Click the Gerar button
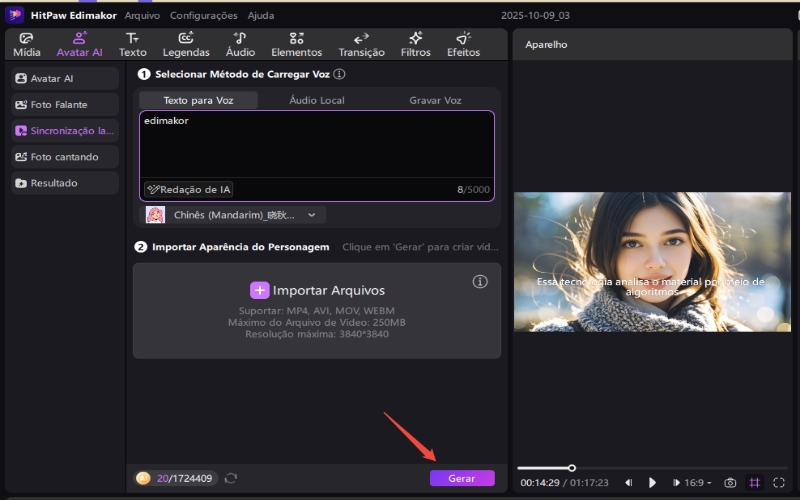Image resolution: width=800 pixels, height=500 pixels. point(462,478)
